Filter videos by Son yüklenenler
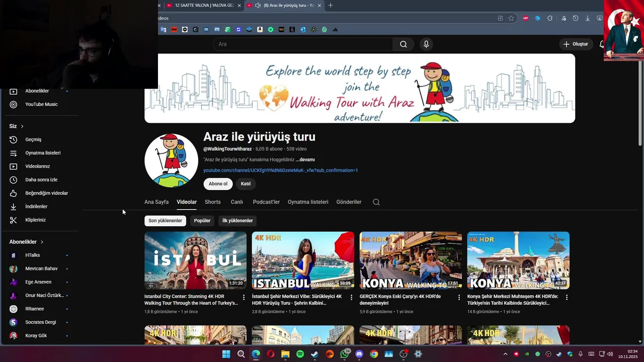Image resolution: width=644 pixels, height=362 pixels. [165, 221]
